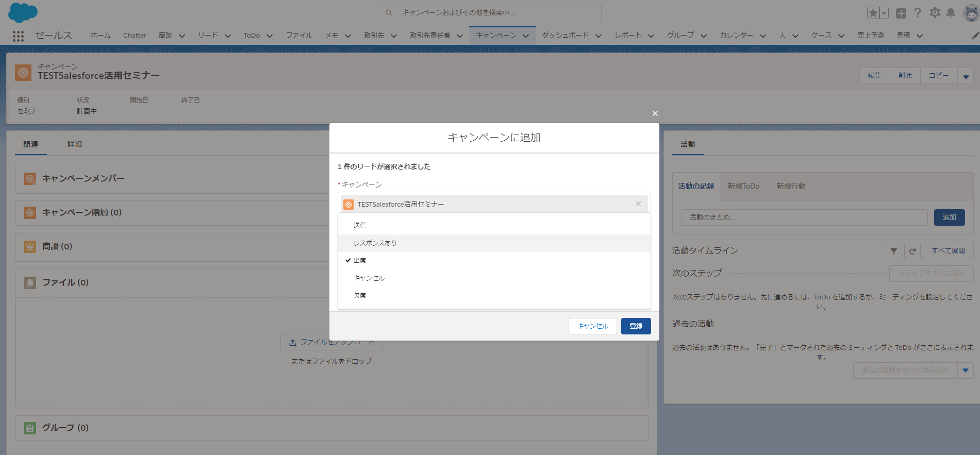Open the App Launcher grid icon
Image resolution: width=980 pixels, height=455 pixels.
click(18, 36)
